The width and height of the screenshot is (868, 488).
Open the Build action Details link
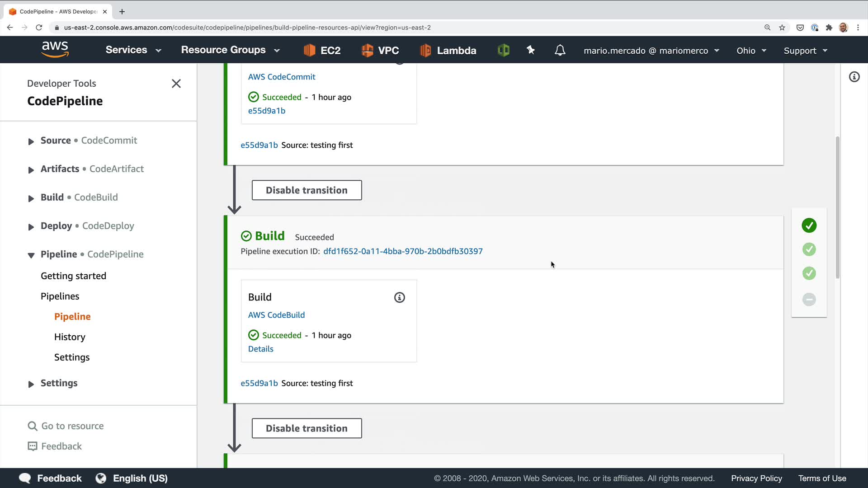[260, 349]
